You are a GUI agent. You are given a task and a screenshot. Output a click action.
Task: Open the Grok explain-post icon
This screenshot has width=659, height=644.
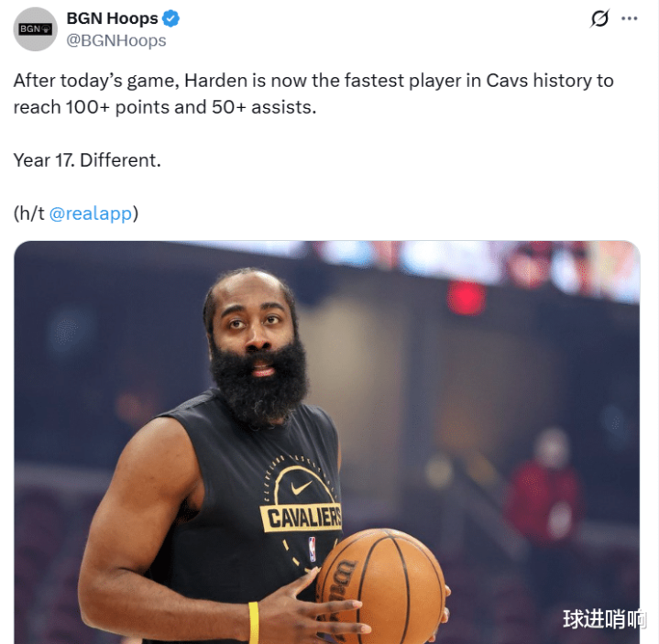pyautogui.click(x=599, y=18)
